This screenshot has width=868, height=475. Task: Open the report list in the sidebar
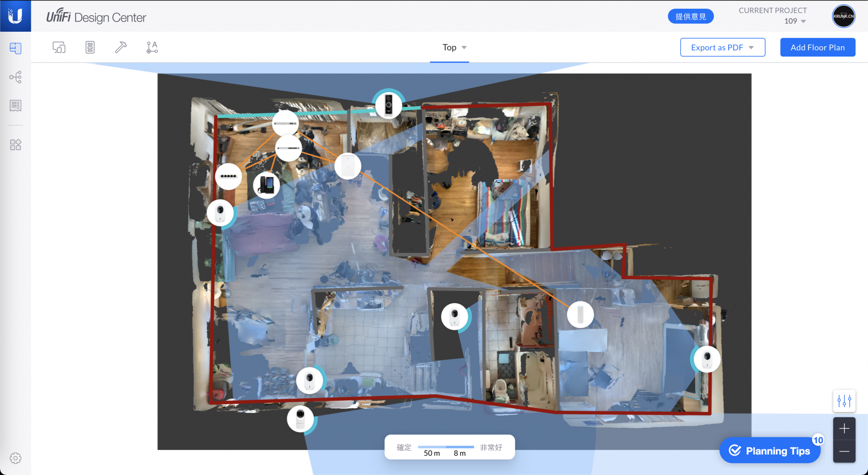tap(16, 106)
